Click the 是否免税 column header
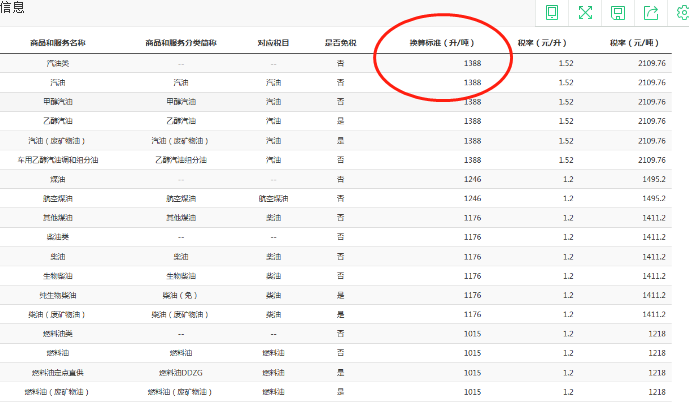Screen dimensions: 689x415 340,43
